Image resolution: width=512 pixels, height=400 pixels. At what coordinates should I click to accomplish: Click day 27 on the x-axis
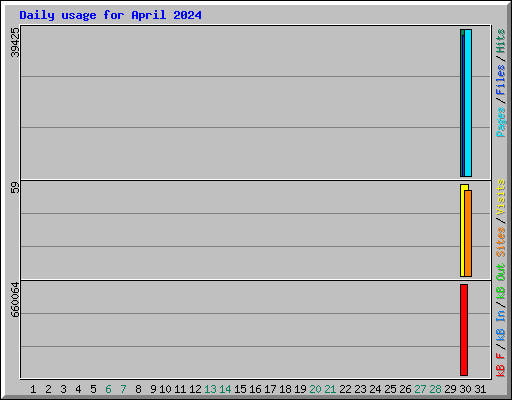click(x=420, y=389)
